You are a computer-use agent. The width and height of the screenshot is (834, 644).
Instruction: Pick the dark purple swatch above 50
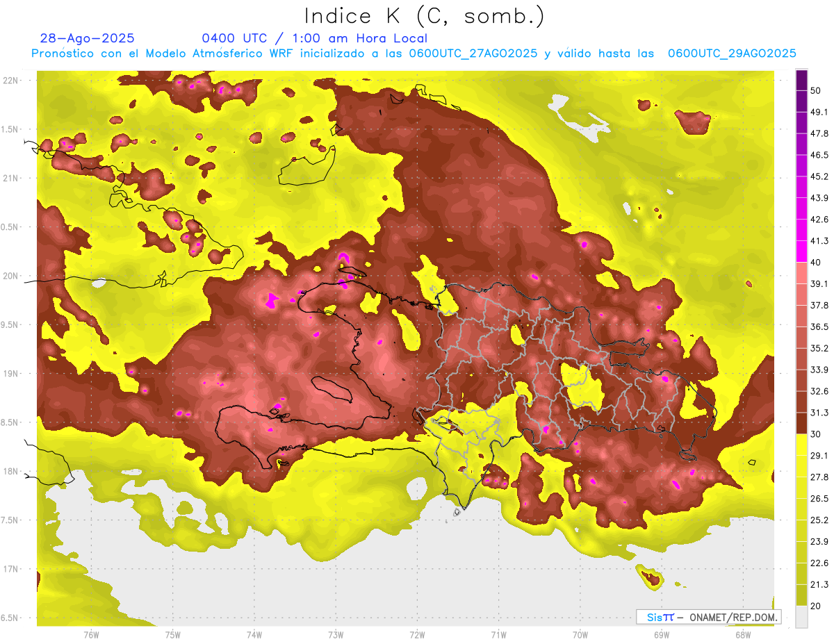click(x=801, y=80)
